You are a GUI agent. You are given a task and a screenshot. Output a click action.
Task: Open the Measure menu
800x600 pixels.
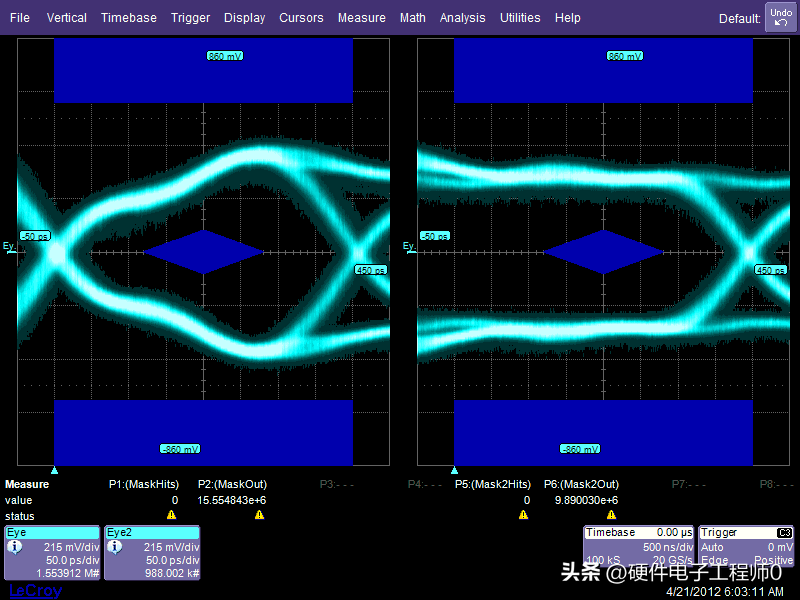click(362, 18)
